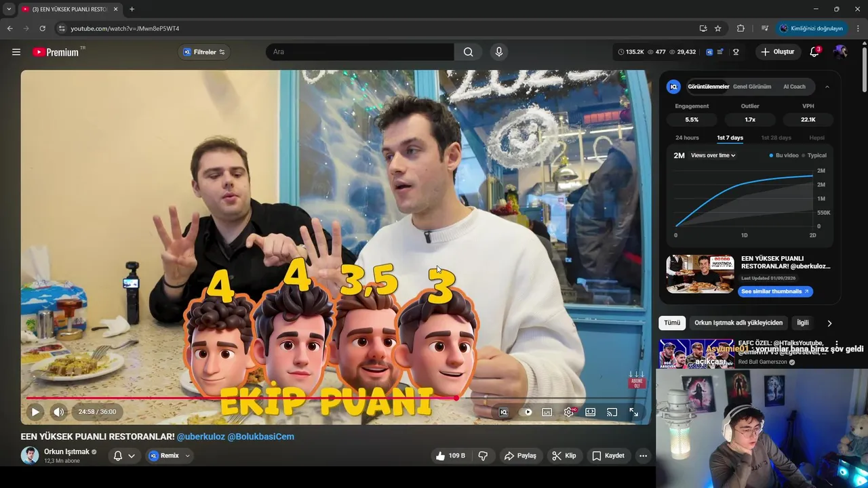Reload the page
The image size is (868, 488).
[x=42, y=28]
